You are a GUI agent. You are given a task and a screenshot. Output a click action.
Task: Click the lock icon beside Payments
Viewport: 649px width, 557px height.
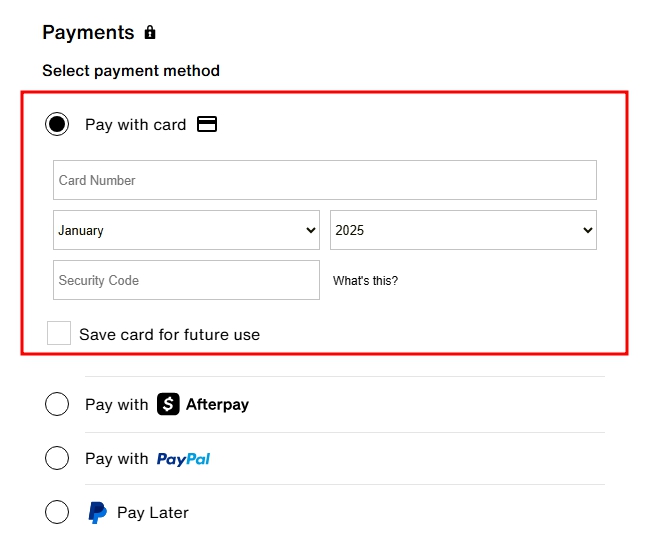pyautogui.click(x=150, y=33)
